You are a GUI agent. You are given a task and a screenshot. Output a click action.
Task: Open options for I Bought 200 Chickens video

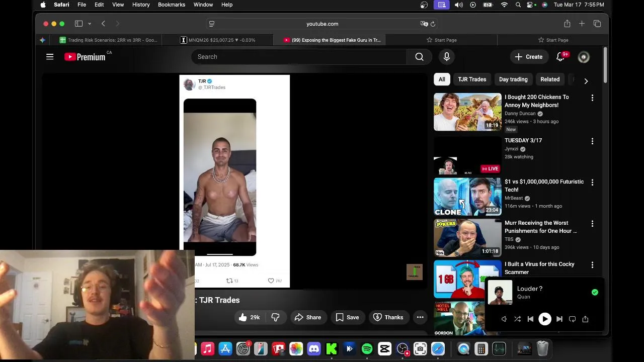point(592,98)
